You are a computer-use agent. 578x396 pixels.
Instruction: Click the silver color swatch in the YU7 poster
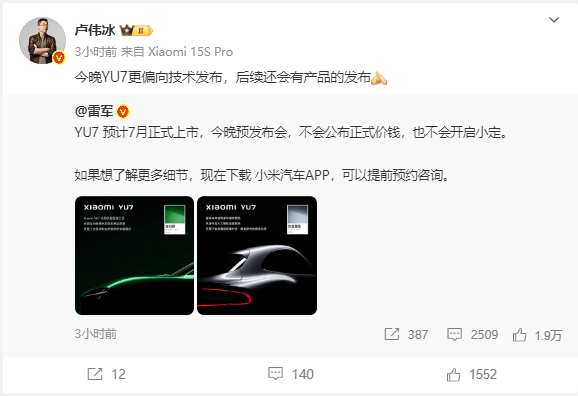[297, 219]
